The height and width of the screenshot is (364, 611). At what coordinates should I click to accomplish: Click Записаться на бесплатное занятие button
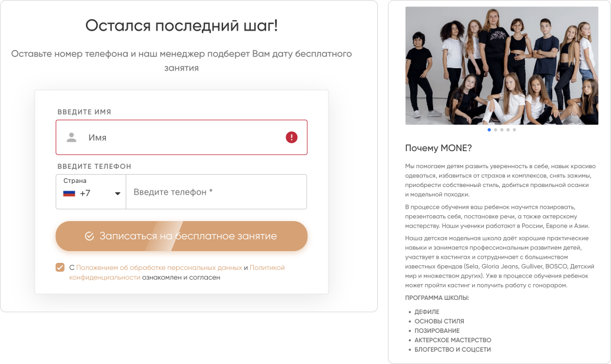coord(181,236)
